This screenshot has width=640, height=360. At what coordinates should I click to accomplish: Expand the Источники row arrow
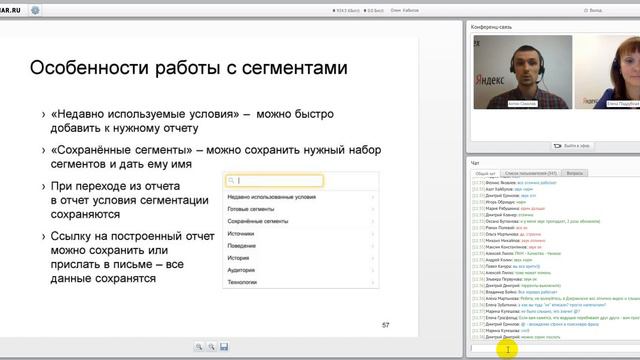tap(372, 234)
